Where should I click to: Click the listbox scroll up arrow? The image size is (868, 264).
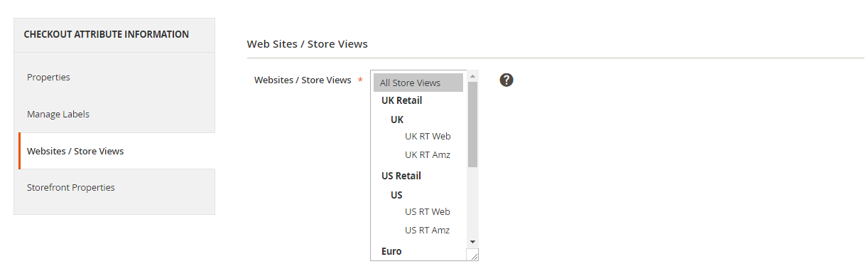tap(472, 76)
